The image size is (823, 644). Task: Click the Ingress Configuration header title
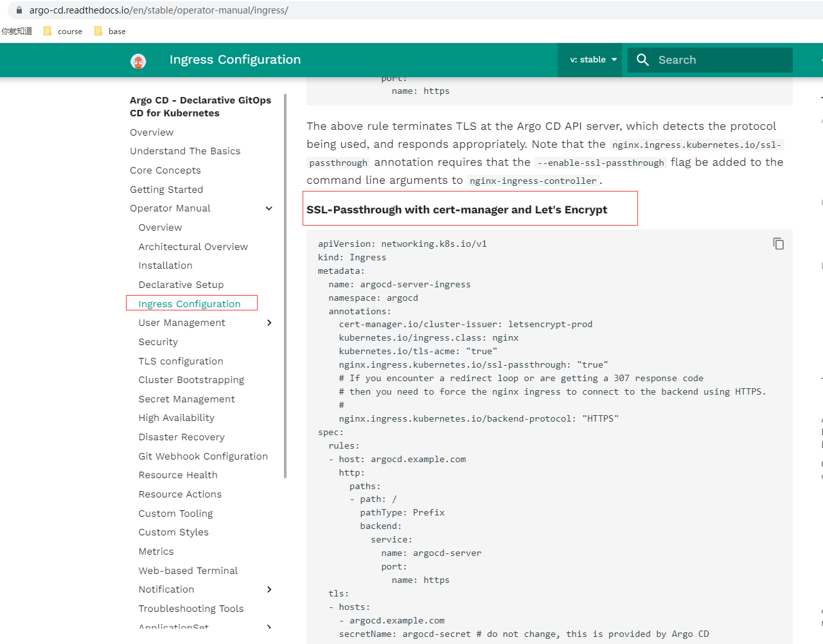(x=235, y=60)
